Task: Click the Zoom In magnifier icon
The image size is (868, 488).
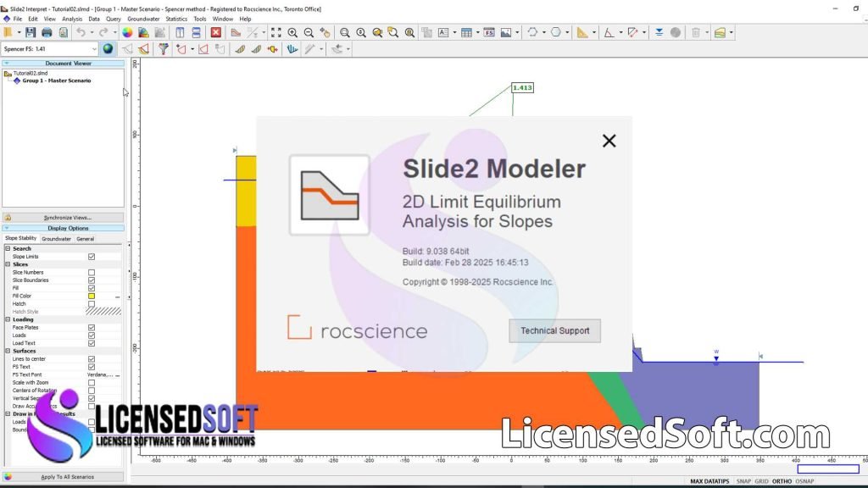Action: pos(292,33)
